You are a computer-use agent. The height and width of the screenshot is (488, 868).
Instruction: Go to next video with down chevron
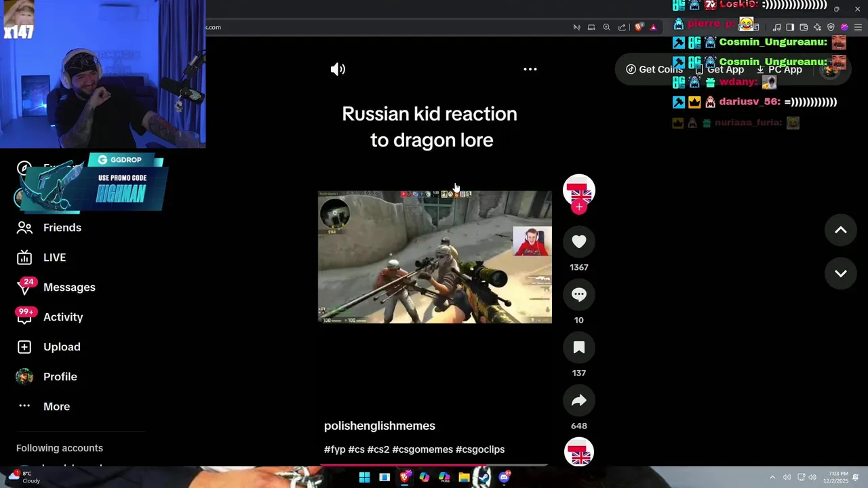841,273
